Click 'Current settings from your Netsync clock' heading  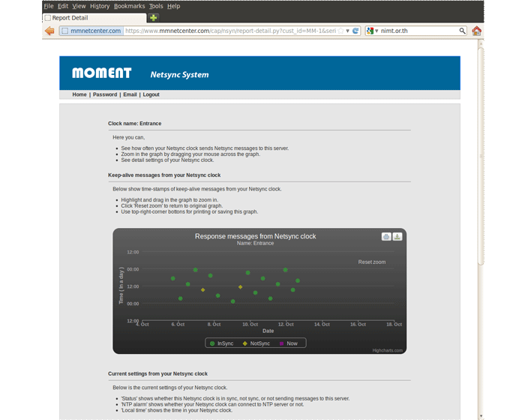(157, 373)
